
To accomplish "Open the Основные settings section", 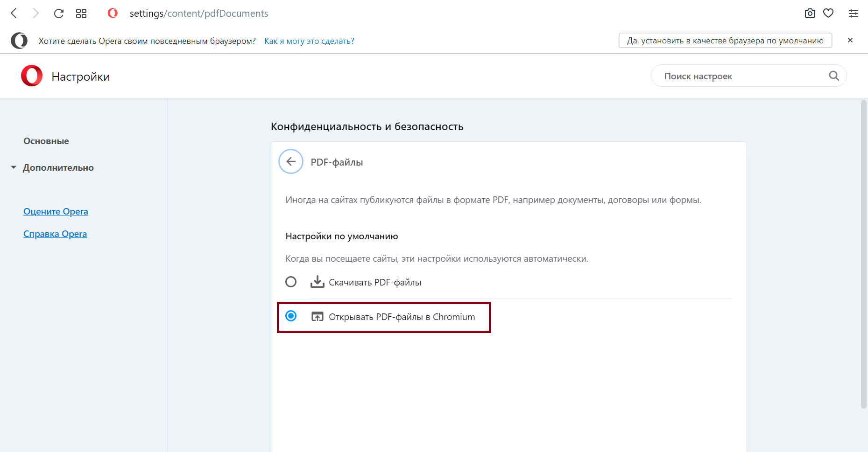I will point(46,141).
